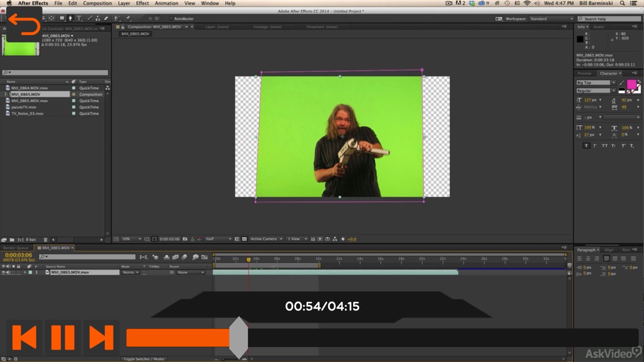Swap fill and stroke colors

tap(639, 82)
